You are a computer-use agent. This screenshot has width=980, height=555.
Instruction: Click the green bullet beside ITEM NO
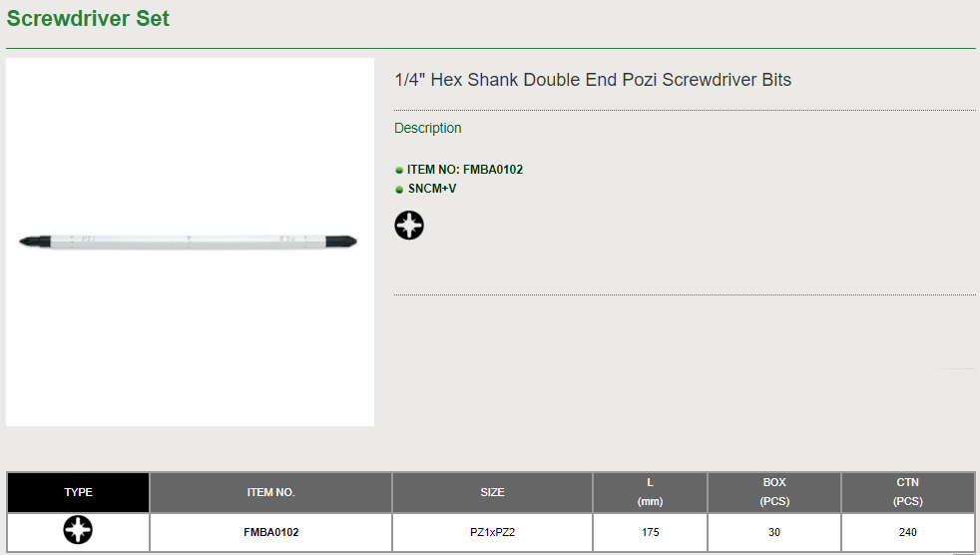tap(399, 171)
